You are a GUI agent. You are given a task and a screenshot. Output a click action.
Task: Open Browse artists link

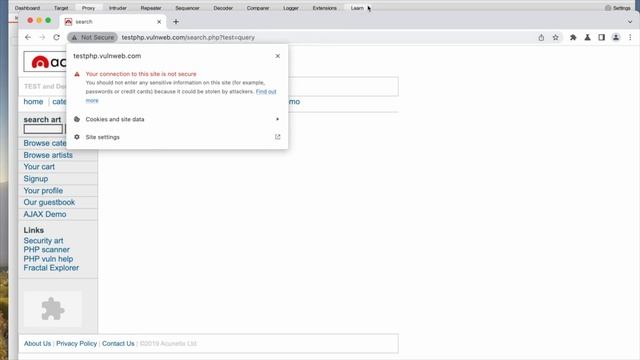[48, 155]
